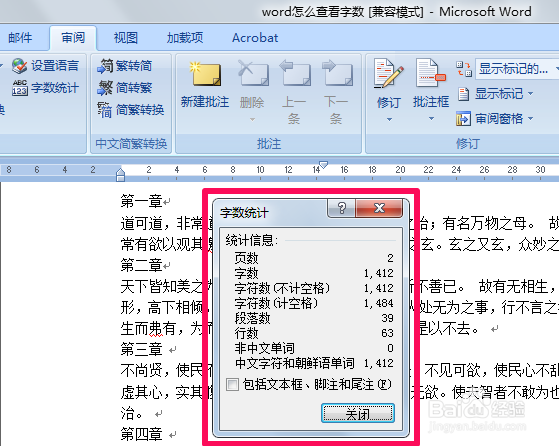Screen dimensions: 559x446
Task: Insert a comment with 新建批注
Action: pyautogui.click(x=205, y=86)
